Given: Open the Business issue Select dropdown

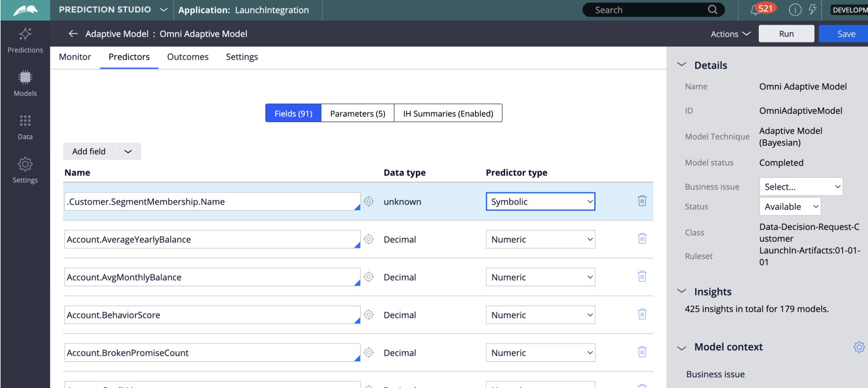Looking at the screenshot, I should pos(801,187).
